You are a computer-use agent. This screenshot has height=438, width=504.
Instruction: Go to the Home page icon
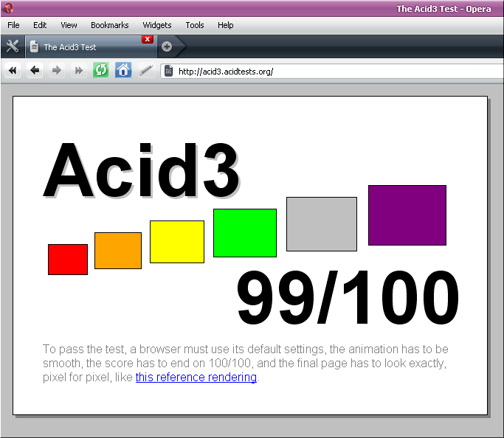[123, 70]
